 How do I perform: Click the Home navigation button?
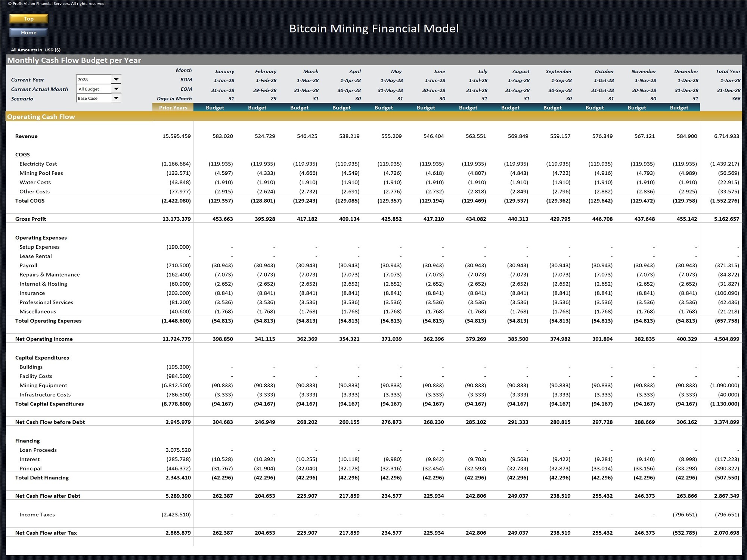click(x=28, y=32)
